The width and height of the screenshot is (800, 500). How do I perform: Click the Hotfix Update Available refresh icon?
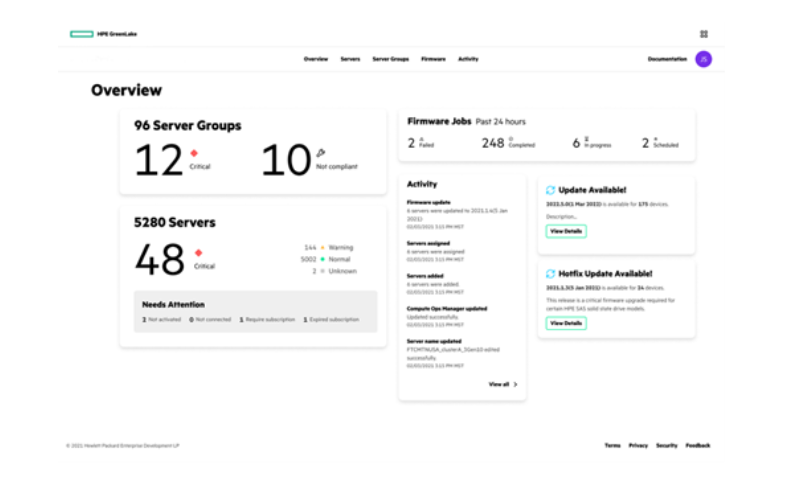(551, 274)
